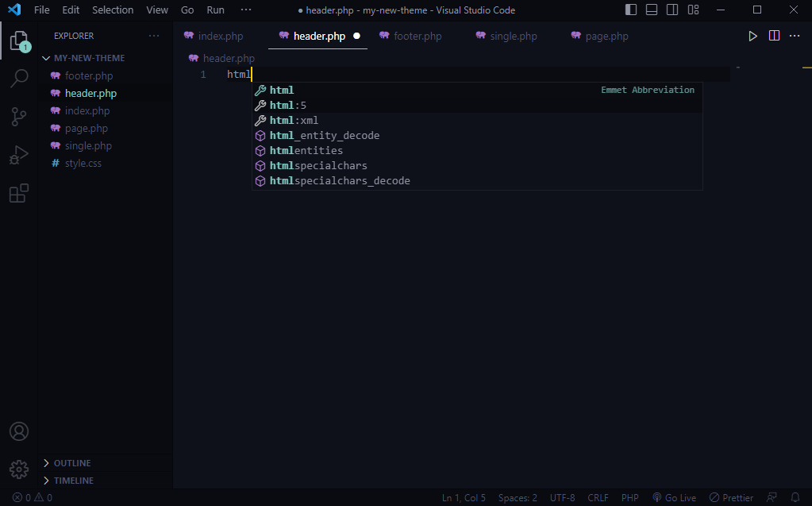Change language mode PHP in status bar

[x=629, y=498]
